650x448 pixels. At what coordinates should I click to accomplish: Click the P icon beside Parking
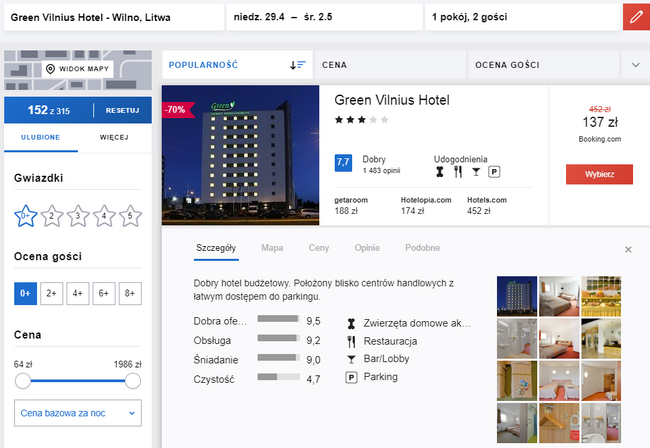[x=352, y=377]
